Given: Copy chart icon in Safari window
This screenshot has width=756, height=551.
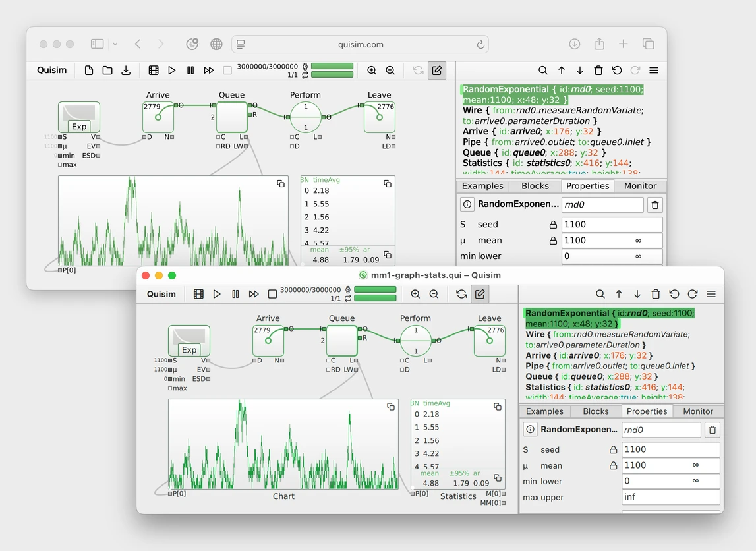Looking at the screenshot, I should pos(281,184).
